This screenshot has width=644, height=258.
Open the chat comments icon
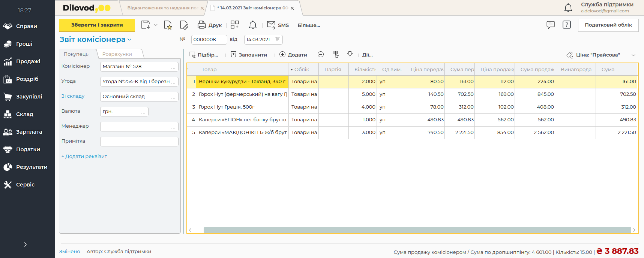tap(550, 25)
